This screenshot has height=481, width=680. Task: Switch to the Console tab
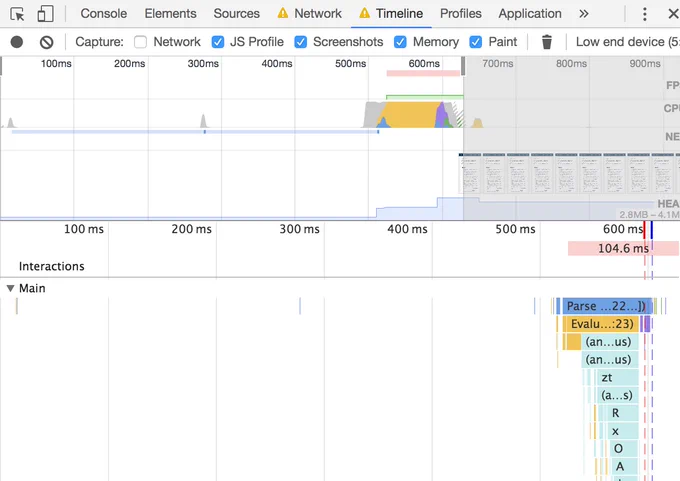(104, 14)
